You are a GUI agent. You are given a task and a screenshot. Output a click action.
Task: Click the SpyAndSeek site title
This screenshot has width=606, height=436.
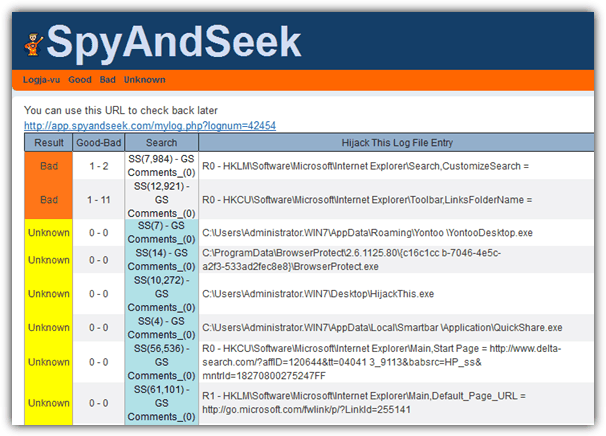pos(174,42)
